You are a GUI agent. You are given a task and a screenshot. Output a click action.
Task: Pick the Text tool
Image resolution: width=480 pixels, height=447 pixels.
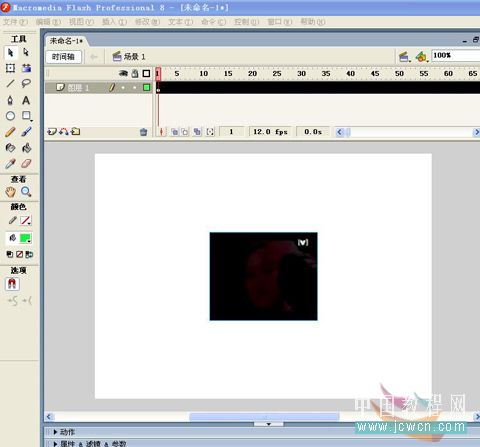point(26,100)
